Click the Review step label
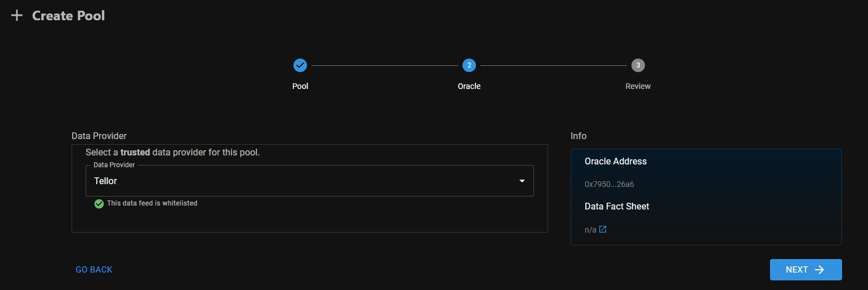Image resolution: width=868 pixels, height=290 pixels. (x=638, y=86)
